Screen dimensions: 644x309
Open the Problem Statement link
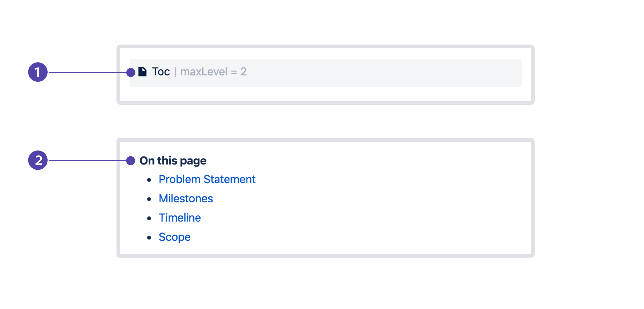click(207, 179)
